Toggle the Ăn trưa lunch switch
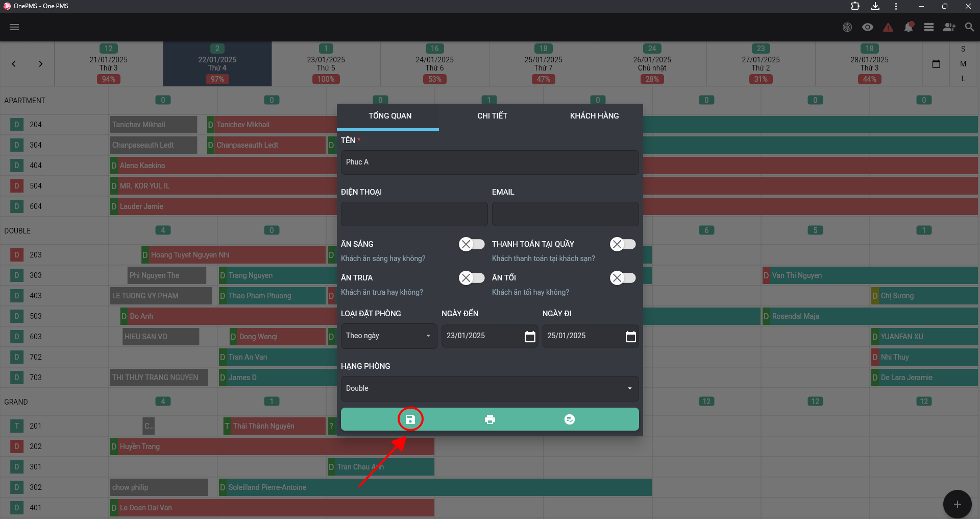Screen dimensions: 980x519 472,278
